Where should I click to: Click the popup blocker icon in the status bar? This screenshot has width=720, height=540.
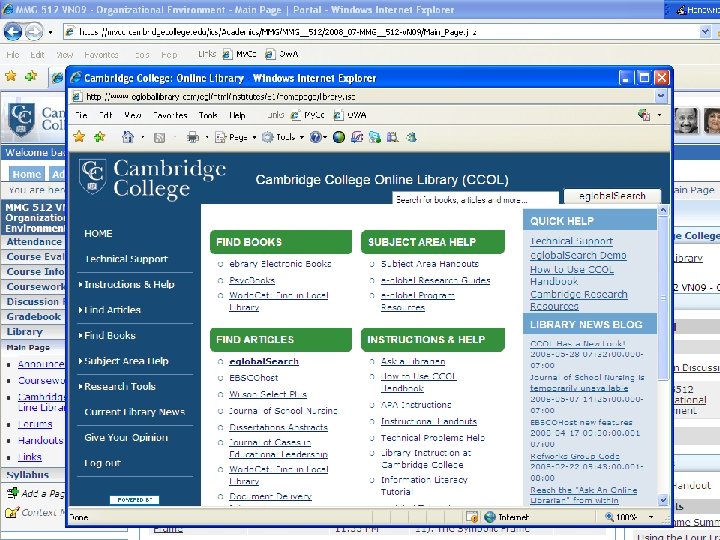click(472, 517)
